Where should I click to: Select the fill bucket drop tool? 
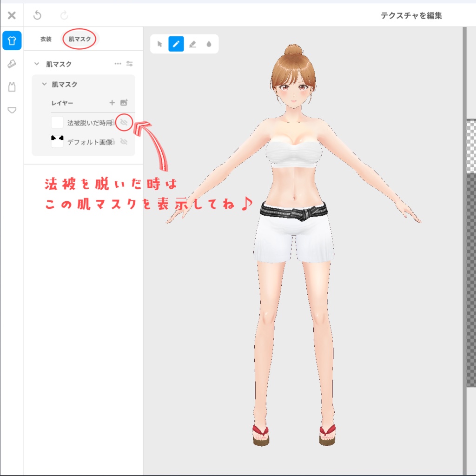[209, 44]
